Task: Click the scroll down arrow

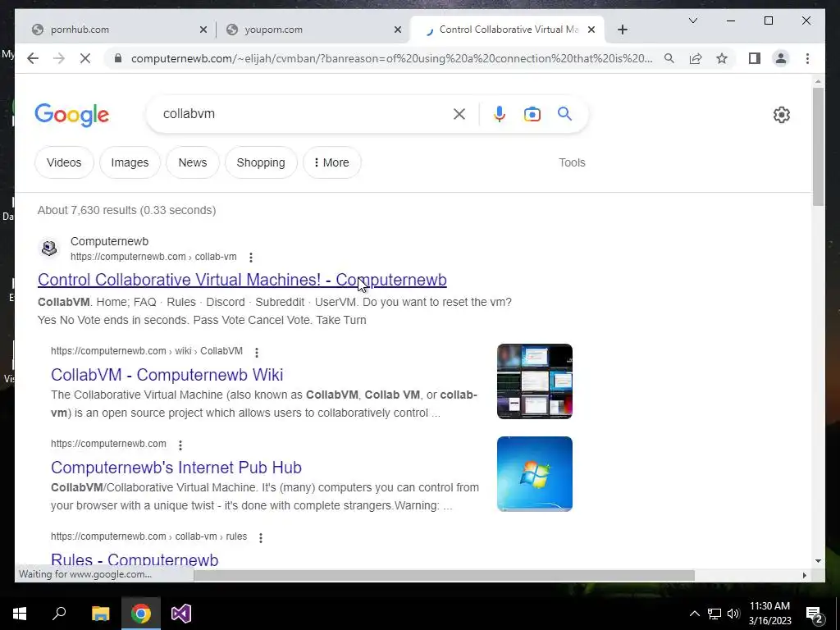Action: (818, 561)
